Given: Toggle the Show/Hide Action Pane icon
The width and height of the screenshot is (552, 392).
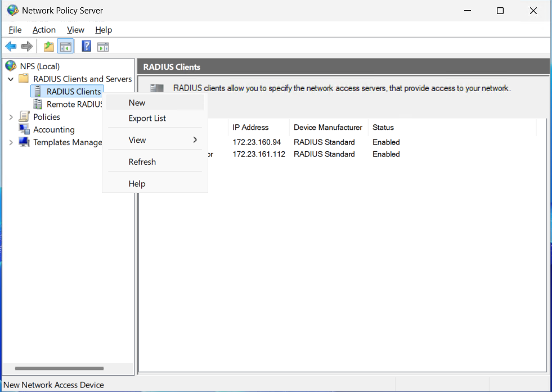Looking at the screenshot, I should tap(103, 47).
